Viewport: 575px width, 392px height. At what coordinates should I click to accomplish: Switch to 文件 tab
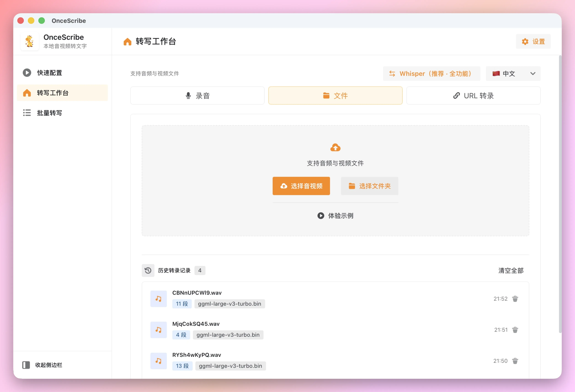[x=335, y=95]
